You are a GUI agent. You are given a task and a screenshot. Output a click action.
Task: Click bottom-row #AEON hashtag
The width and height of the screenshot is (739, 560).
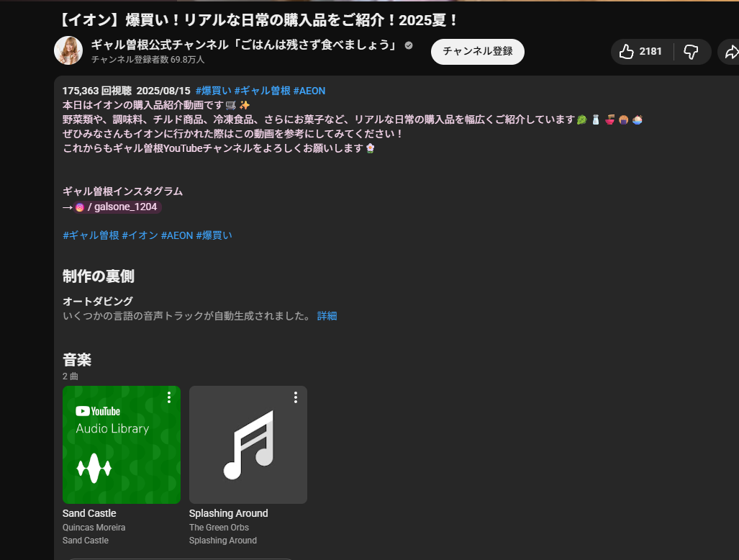coord(177,235)
